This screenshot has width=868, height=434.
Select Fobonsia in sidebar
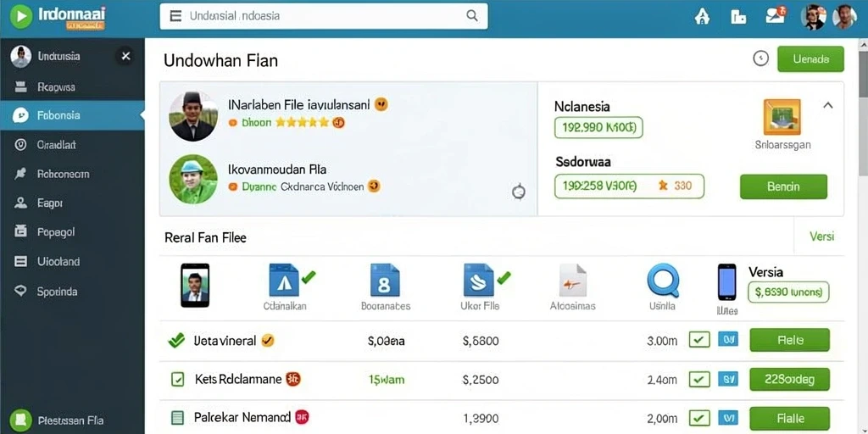point(72,115)
